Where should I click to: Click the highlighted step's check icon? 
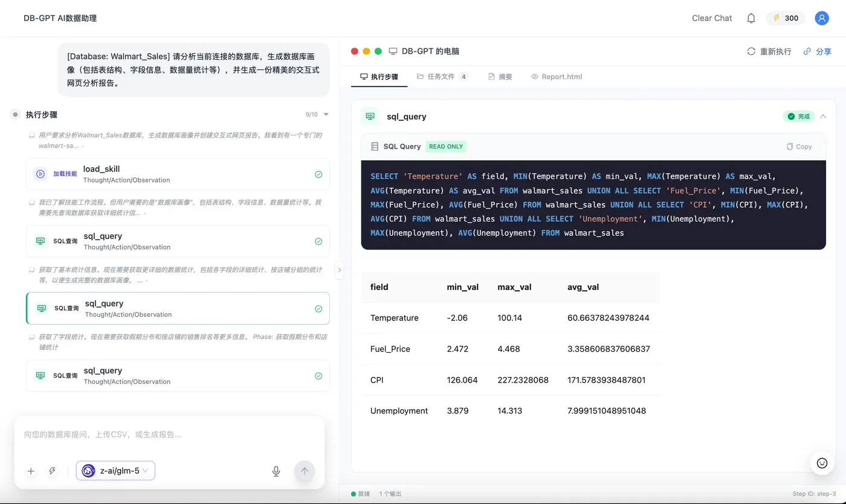[318, 309]
